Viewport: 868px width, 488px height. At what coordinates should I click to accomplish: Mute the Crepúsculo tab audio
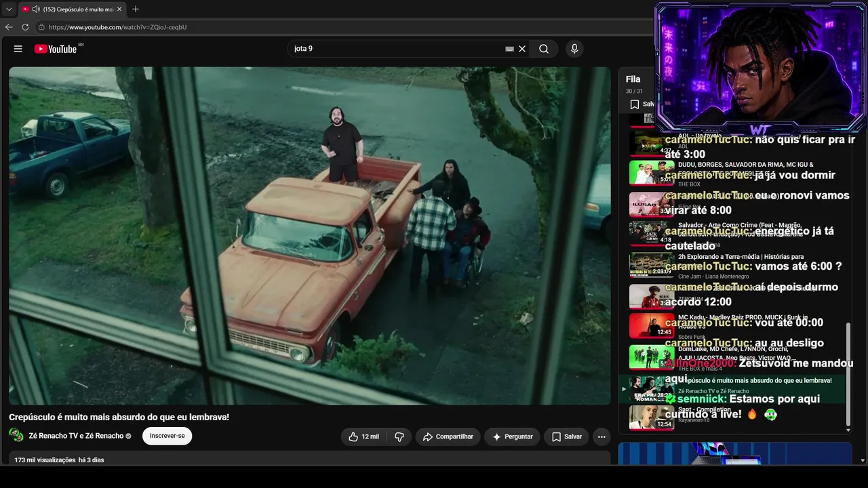coord(35,9)
